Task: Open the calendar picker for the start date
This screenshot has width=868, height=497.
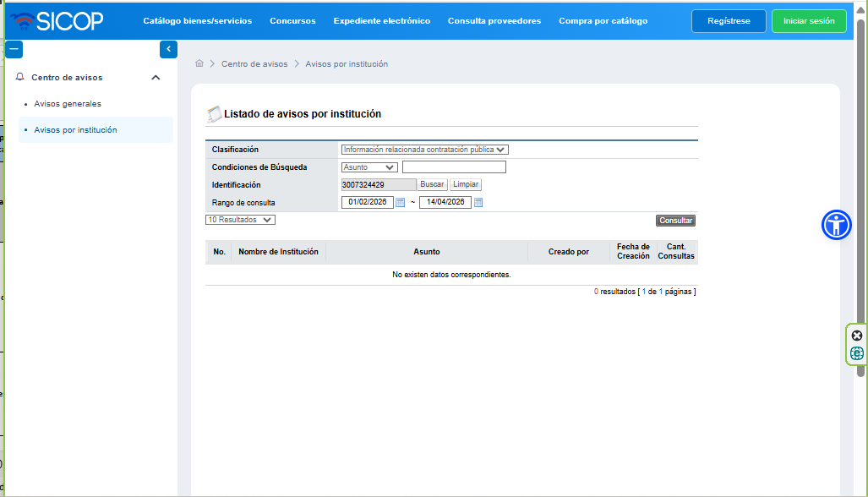Action: [400, 202]
